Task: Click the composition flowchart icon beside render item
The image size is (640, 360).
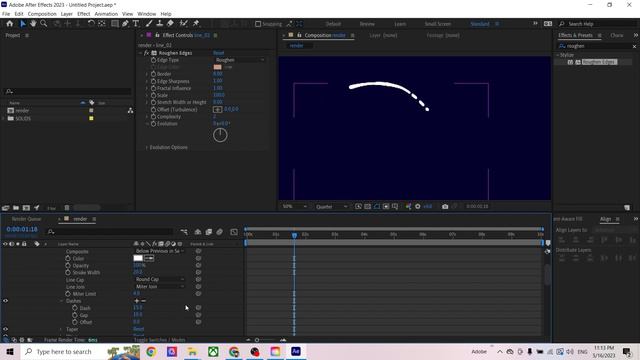Action: (x=130, y=111)
